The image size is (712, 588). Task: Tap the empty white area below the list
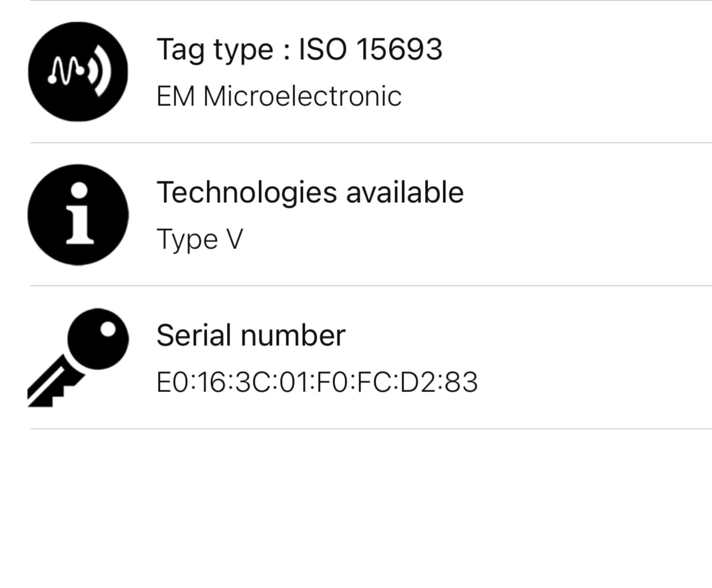356,508
